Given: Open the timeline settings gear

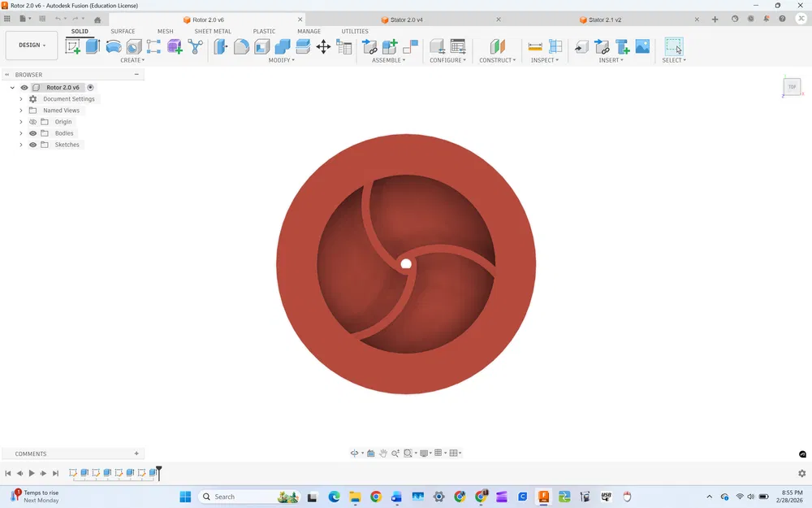Looking at the screenshot, I should click(x=801, y=473).
